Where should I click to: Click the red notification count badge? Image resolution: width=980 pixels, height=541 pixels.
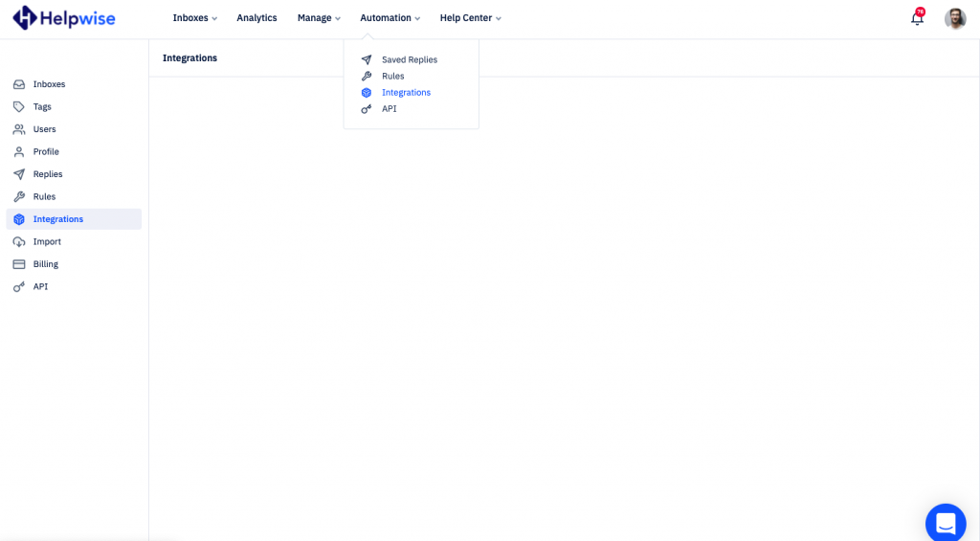920,11
